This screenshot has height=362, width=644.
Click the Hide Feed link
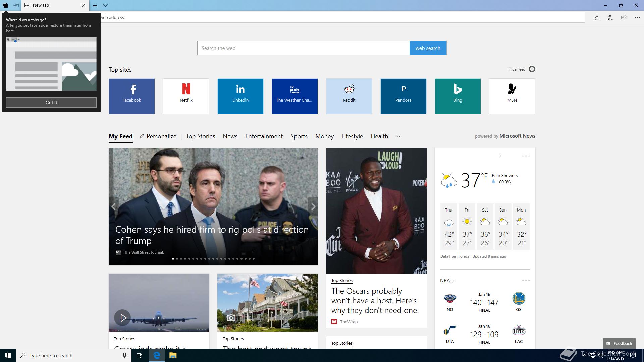click(x=517, y=69)
